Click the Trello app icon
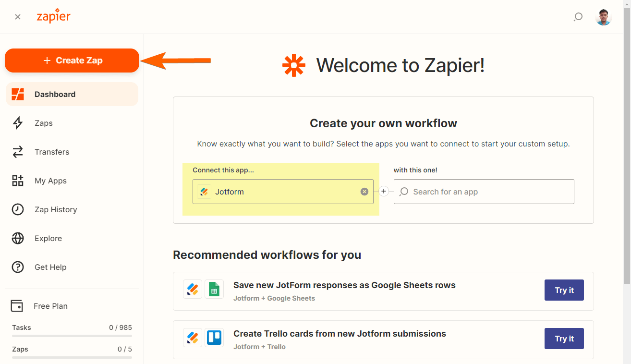Screen dimensions: 631x364 coord(214,338)
